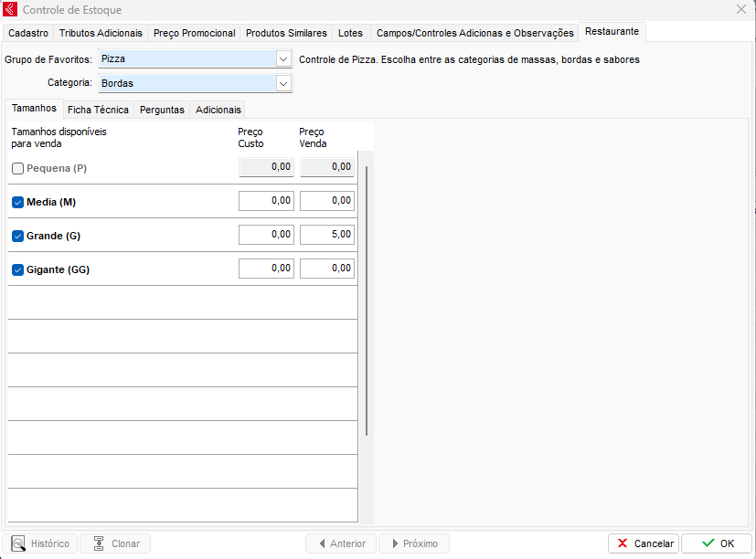Go to Próximo record arrow
The image size is (756, 559).
[394, 543]
